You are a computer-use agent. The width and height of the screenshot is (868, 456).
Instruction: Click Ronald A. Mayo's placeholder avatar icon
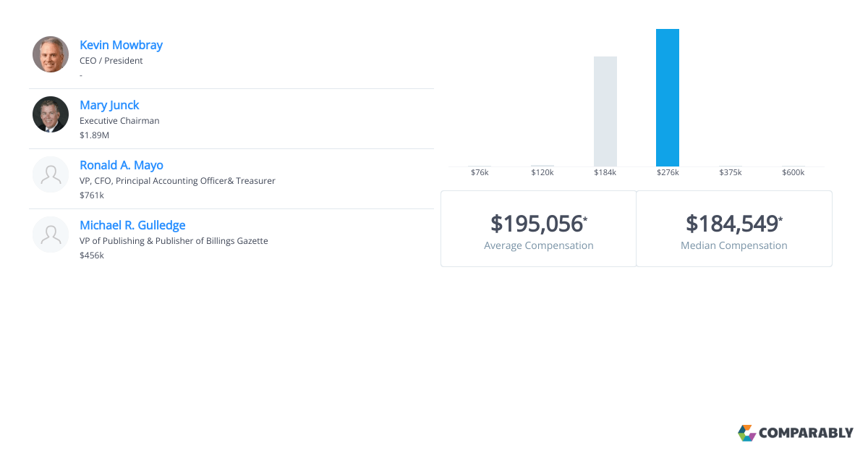(x=51, y=174)
